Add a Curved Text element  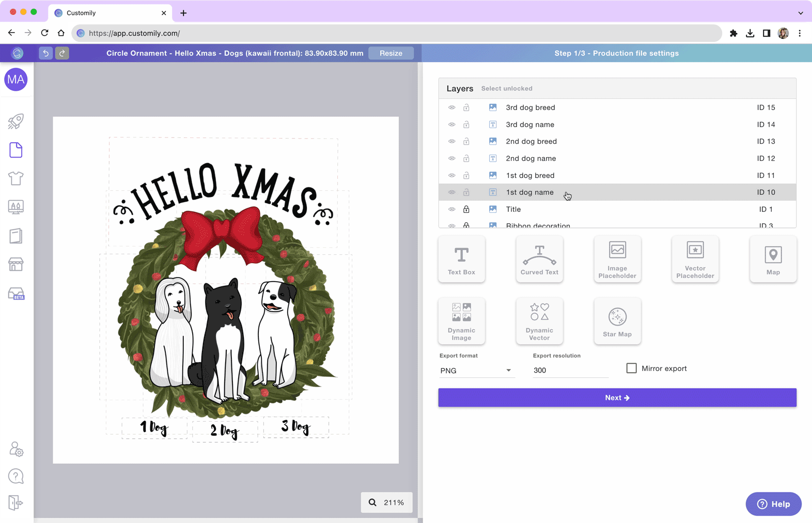pyautogui.click(x=539, y=259)
